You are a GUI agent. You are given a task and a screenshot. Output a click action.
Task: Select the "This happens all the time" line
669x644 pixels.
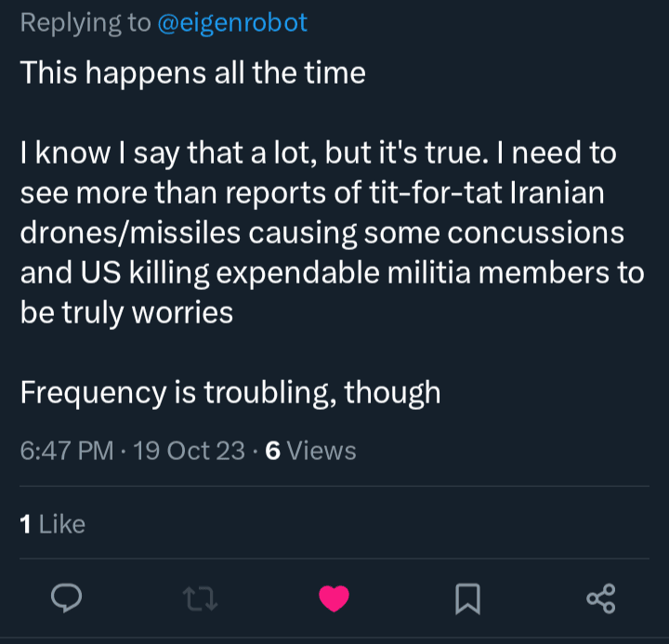[192, 73]
